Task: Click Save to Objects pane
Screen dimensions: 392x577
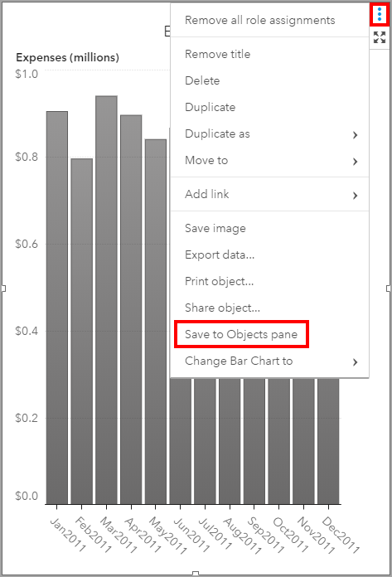Action: 241,334
